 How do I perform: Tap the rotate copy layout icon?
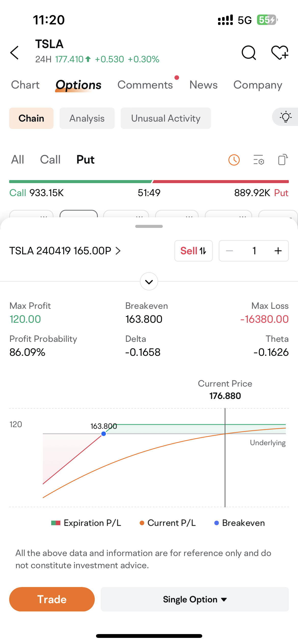click(283, 160)
